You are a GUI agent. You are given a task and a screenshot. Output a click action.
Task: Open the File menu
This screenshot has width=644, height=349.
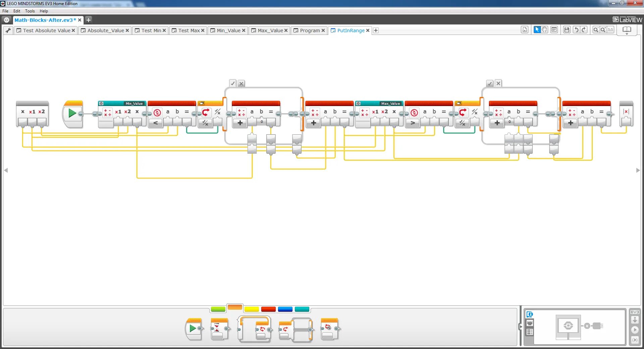[5, 11]
